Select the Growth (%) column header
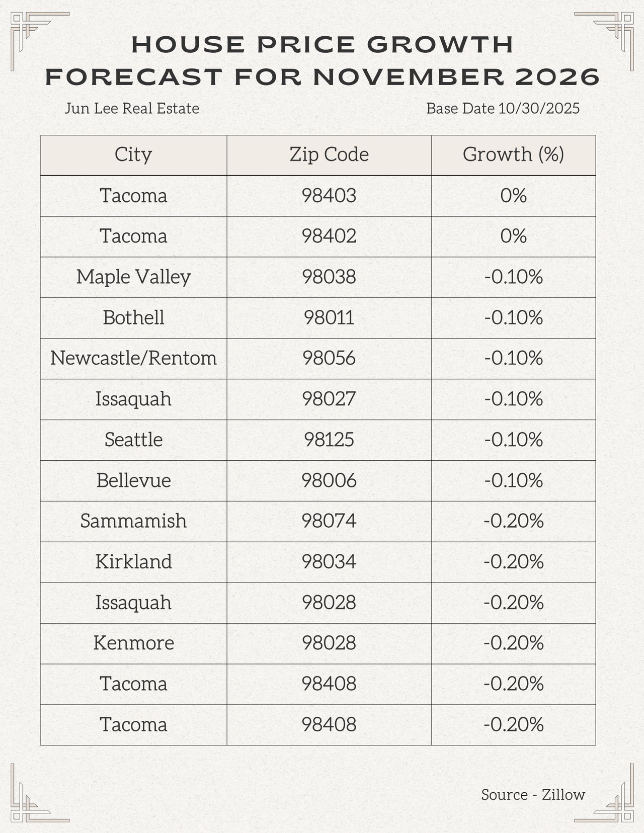The height and width of the screenshot is (833, 644). click(513, 154)
